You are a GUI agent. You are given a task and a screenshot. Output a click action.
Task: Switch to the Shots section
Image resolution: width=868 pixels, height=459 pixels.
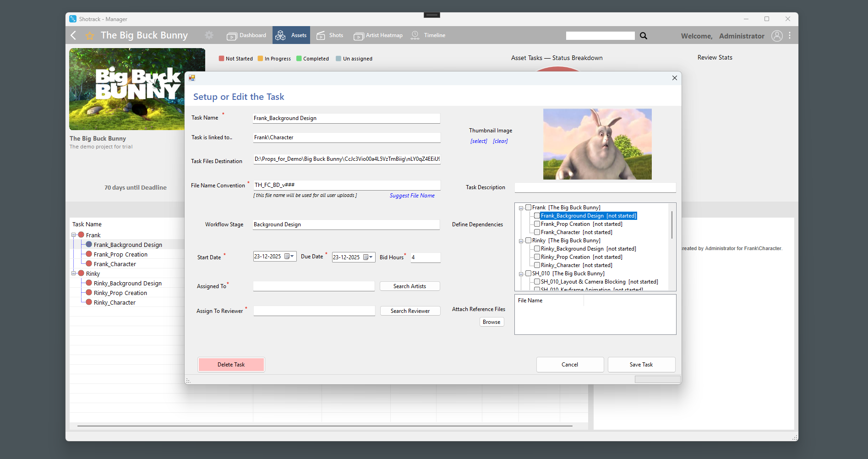click(330, 35)
